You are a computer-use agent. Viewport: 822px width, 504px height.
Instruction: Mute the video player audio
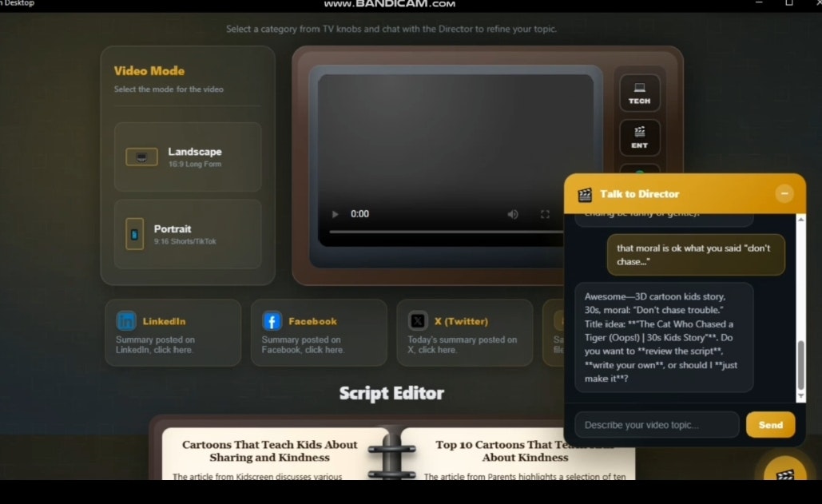point(513,214)
